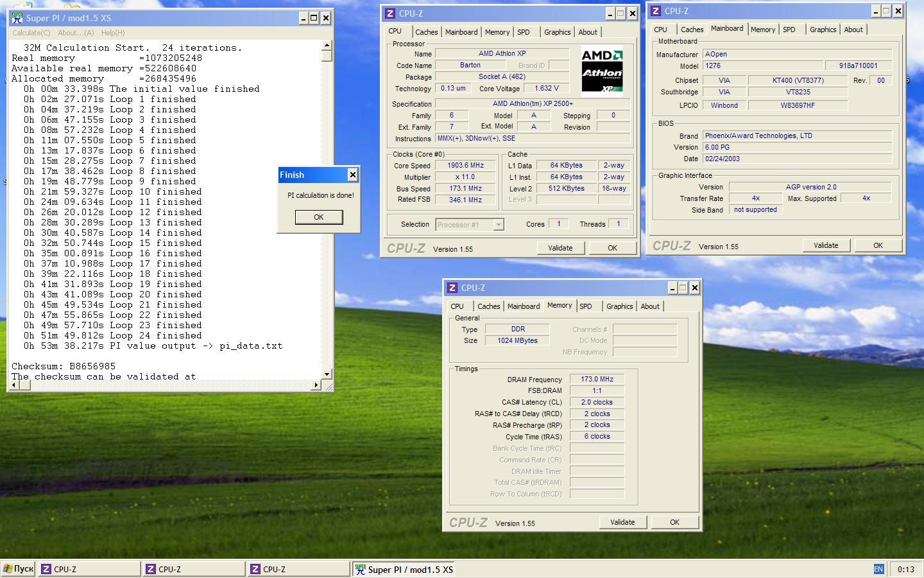
Task: Select Caches tab in CPU window
Action: point(426,32)
